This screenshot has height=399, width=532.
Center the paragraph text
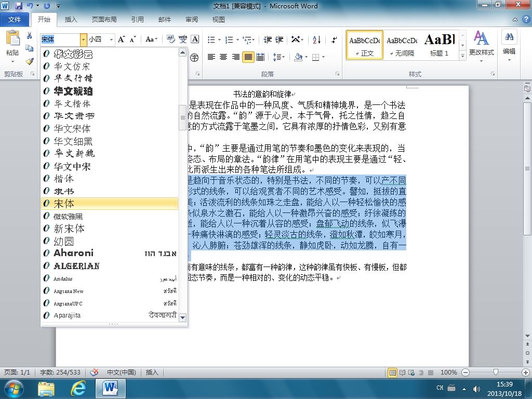[x=223, y=57]
